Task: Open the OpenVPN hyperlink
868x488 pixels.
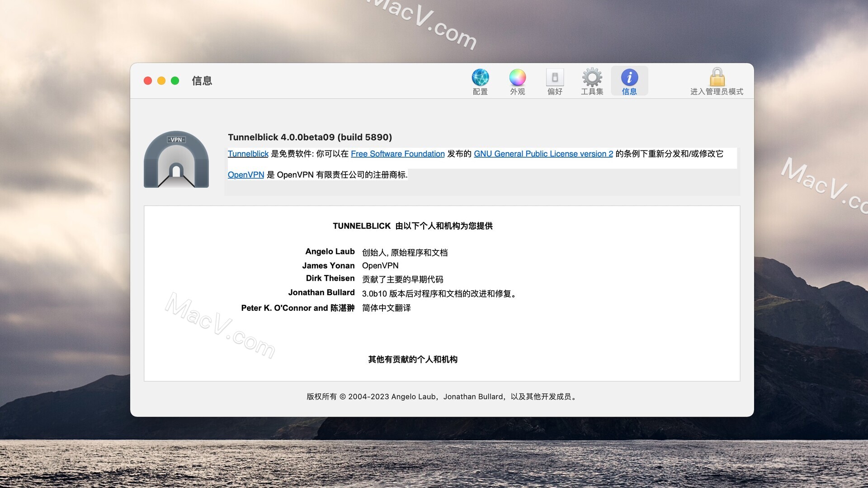Action: pyautogui.click(x=246, y=174)
